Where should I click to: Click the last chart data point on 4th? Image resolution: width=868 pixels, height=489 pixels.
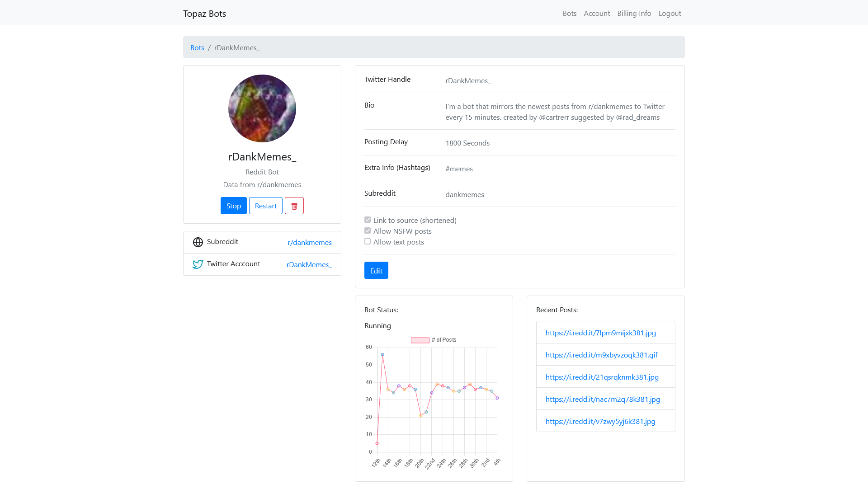tap(497, 398)
